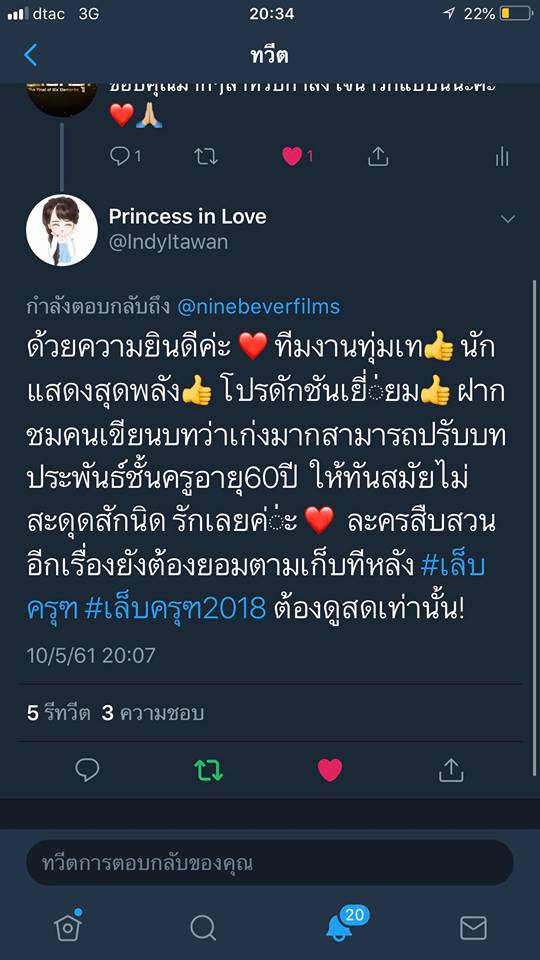Tap the reply text field
Image resolution: width=540 pixels, height=960 pixels.
[x=269, y=863]
